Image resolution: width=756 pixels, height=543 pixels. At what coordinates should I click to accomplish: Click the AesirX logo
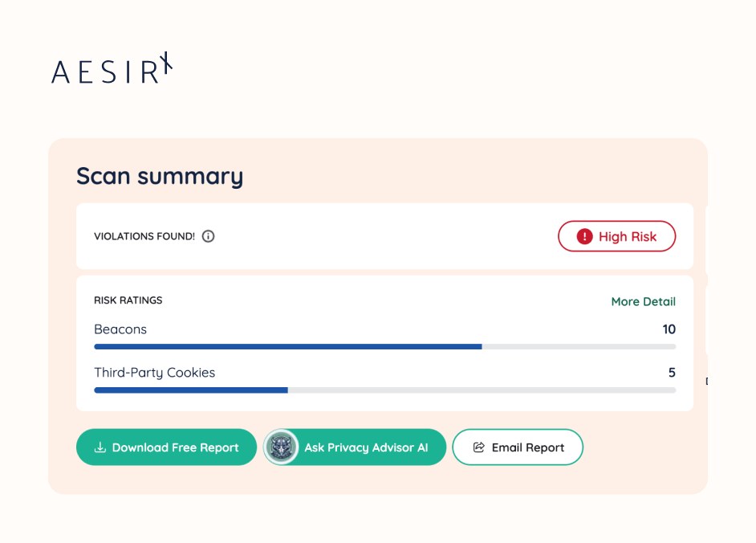[111, 71]
